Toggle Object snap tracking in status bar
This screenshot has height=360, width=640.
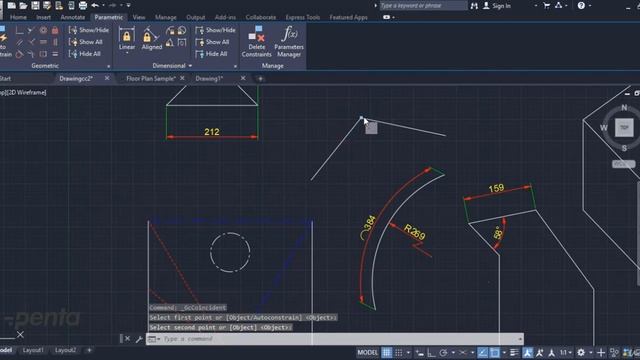[x=482, y=352]
